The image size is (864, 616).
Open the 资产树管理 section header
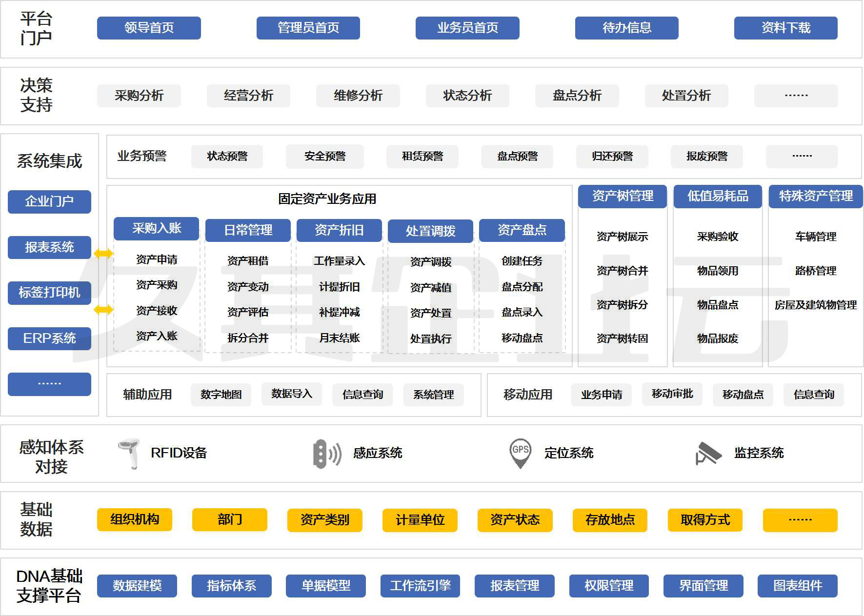tap(623, 196)
